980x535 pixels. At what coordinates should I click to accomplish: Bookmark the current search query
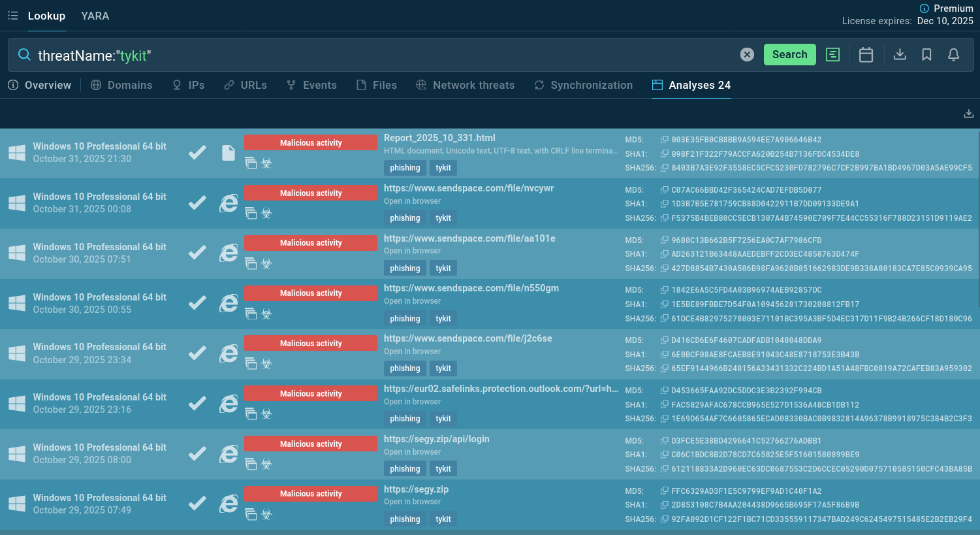[x=926, y=55]
